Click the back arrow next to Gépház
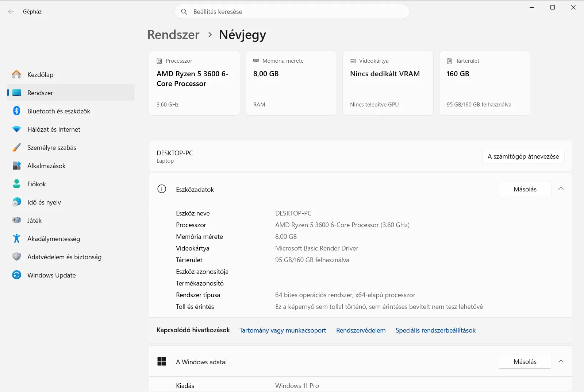584x392 pixels. (11, 12)
